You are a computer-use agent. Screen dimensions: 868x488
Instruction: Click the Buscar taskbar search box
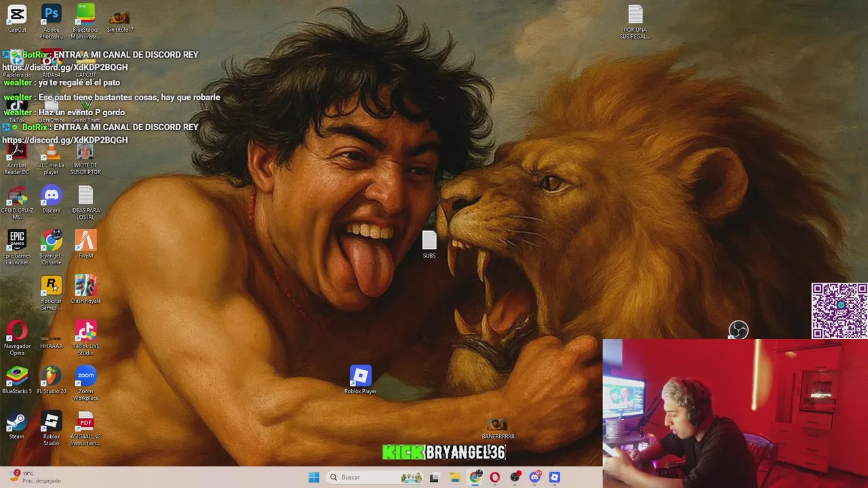[375, 477]
